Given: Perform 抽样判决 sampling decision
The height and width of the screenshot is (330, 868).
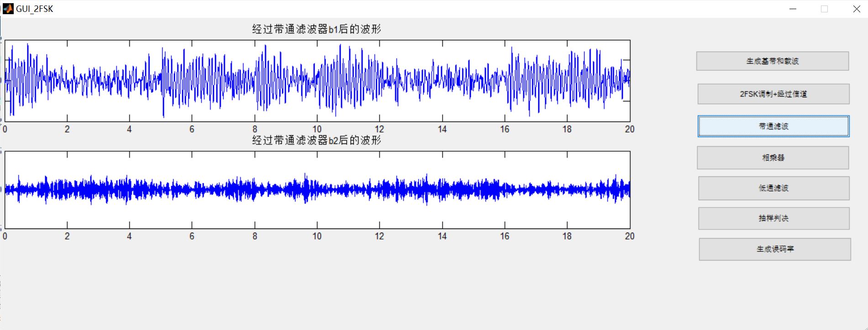Looking at the screenshot, I should [x=774, y=218].
